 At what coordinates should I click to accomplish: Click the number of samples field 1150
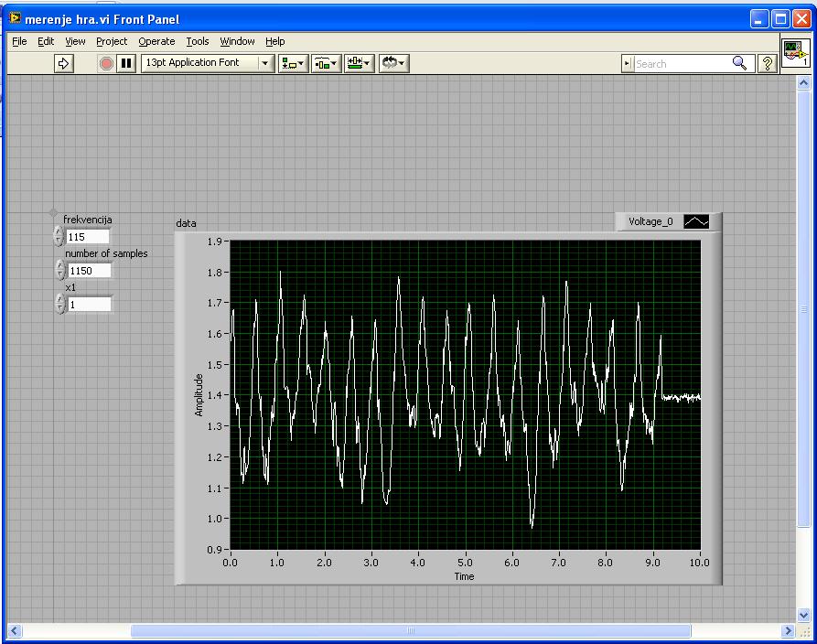90,271
